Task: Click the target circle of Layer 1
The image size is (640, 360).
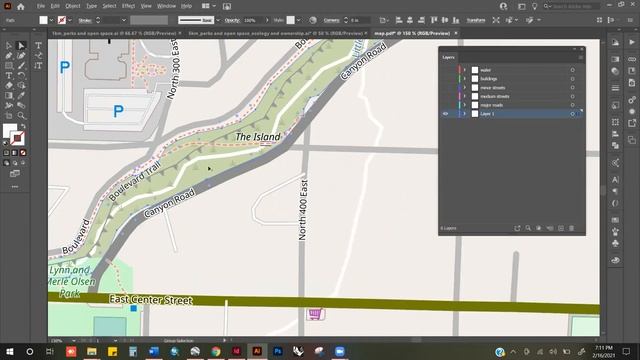Action: (x=572, y=114)
